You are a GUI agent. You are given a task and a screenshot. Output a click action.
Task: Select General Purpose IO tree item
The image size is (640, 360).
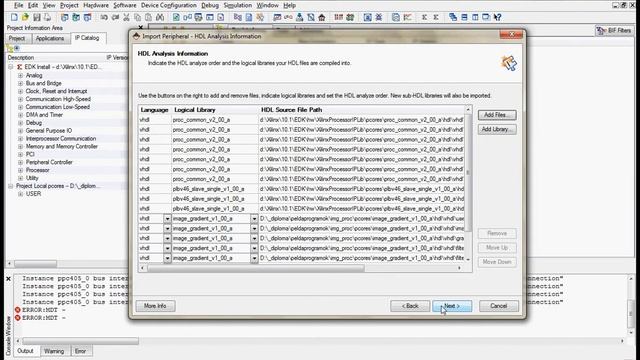pyautogui.click(x=49, y=131)
